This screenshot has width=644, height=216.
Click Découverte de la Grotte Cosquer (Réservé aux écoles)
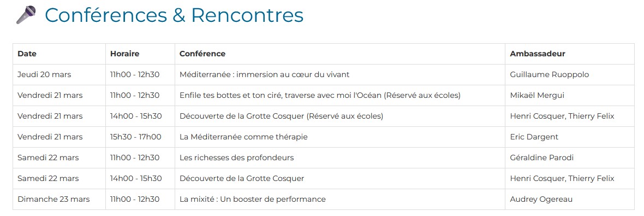click(281, 116)
